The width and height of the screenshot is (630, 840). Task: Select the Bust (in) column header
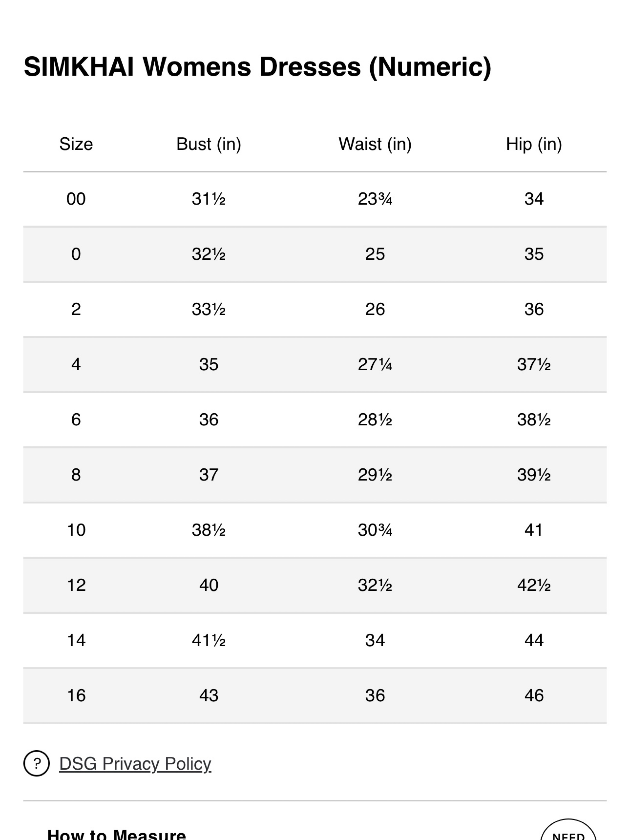(209, 144)
